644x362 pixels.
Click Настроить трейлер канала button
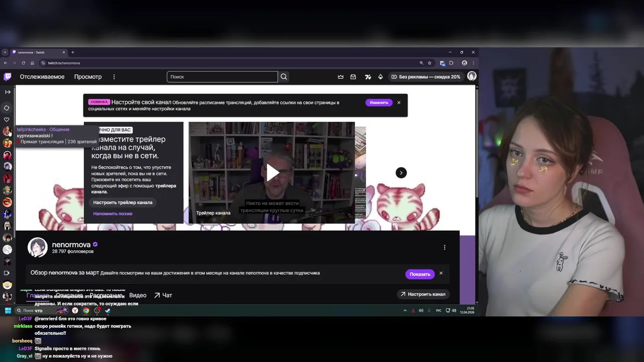123,203
